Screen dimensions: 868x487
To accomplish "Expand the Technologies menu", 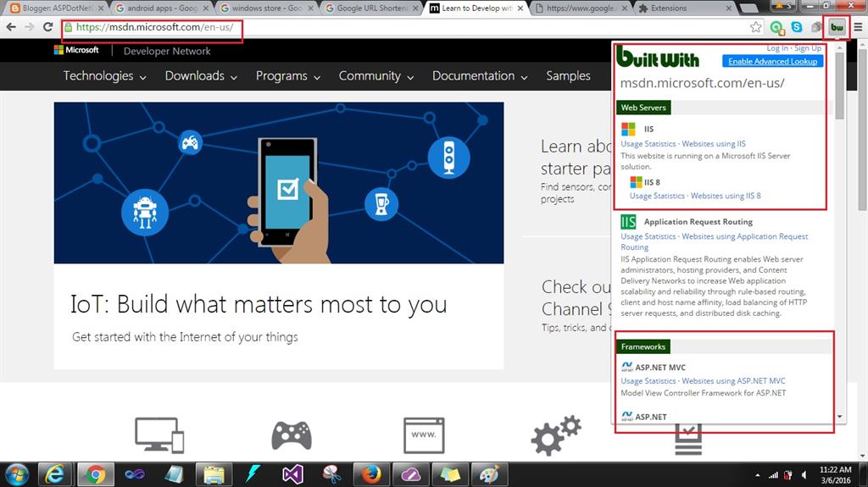I will 104,76.
